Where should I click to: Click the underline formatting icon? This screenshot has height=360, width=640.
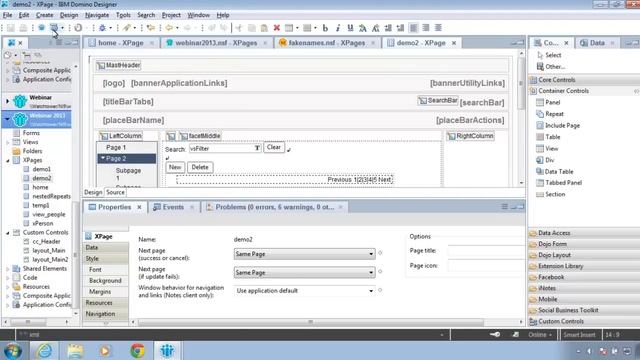[x=350, y=28]
